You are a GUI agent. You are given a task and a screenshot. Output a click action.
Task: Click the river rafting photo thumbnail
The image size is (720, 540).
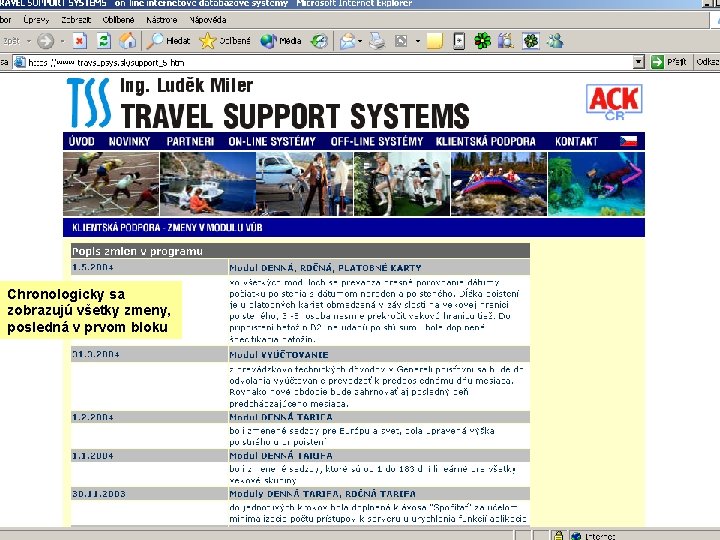499,184
